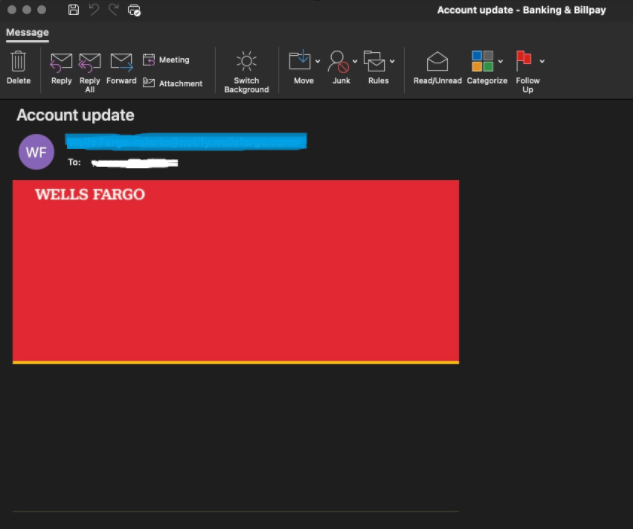Click the WF sender avatar
This screenshot has width=633, height=529.
(36, 152)
